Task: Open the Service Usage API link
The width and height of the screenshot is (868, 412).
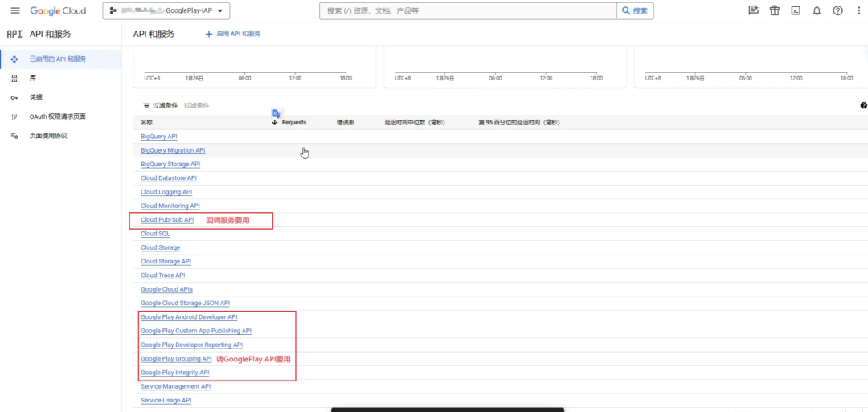Action: [166, 401]
